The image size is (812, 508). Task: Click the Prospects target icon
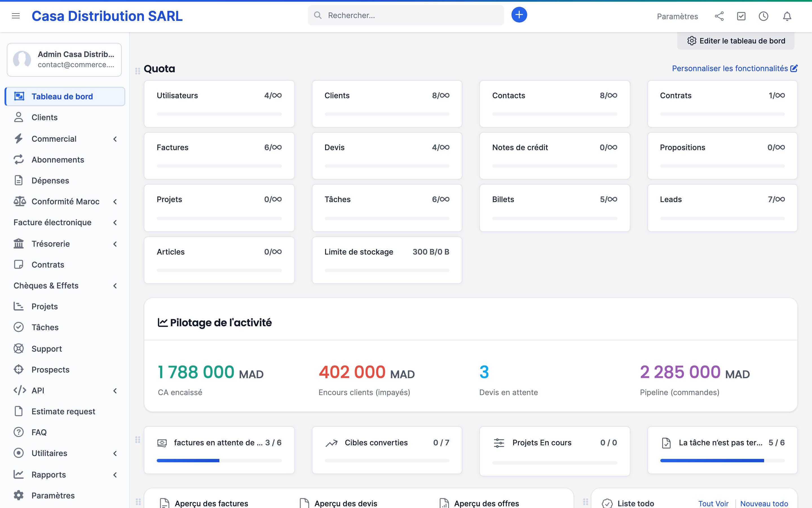point(19,369)
